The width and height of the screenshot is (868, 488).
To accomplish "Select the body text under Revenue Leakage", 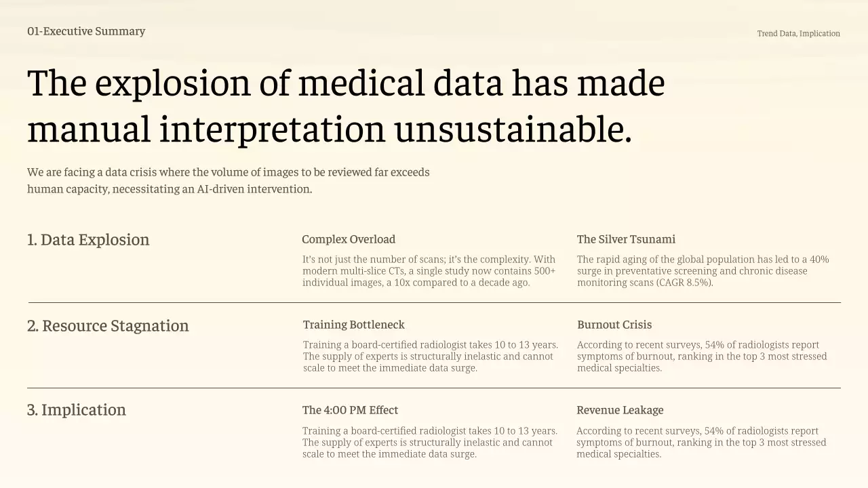I will coord(701,443).
